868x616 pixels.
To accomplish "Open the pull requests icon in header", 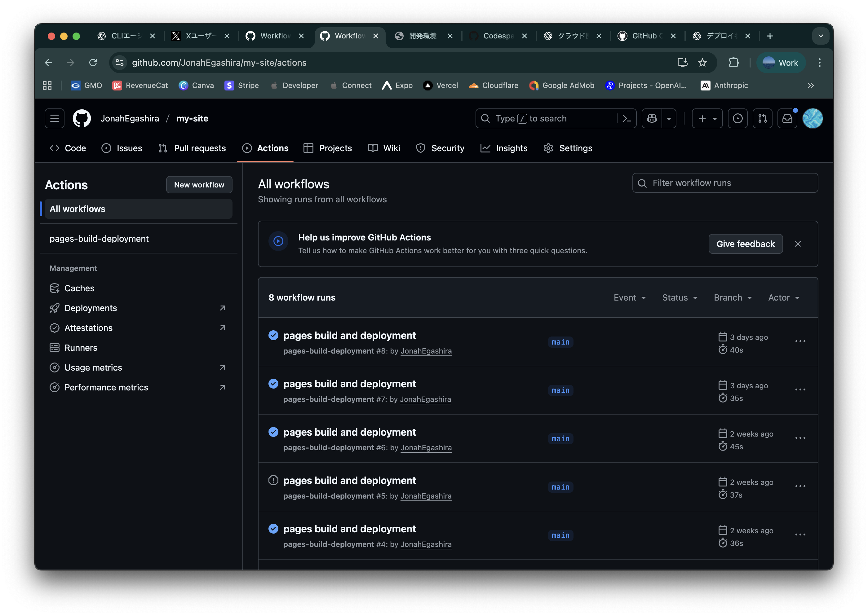I will [x=763, y=118].
